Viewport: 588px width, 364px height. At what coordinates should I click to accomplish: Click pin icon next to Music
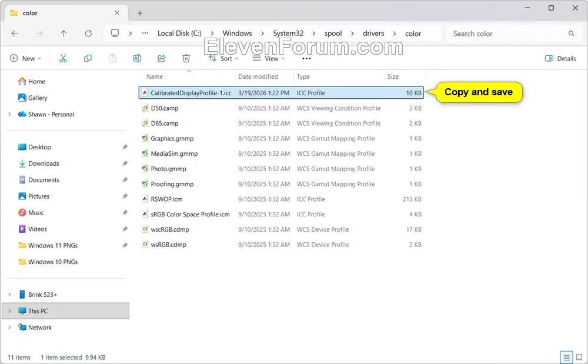(x=125, y=212)
